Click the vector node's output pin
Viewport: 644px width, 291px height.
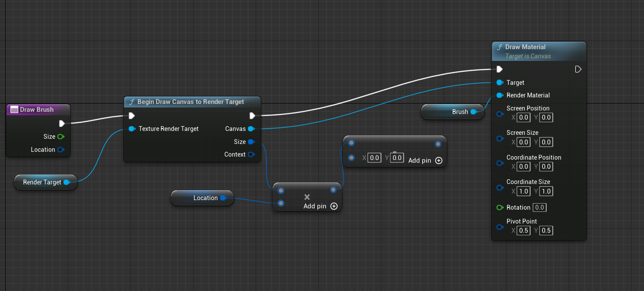coord(438,144)
